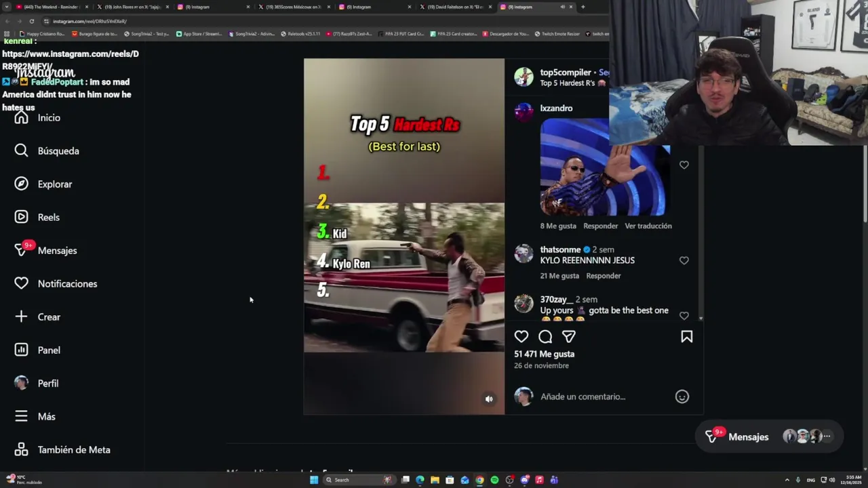Open Discord from the taskbar
Image resolution: width=868 pixels, height=488 pixels.
coord(524,480)
